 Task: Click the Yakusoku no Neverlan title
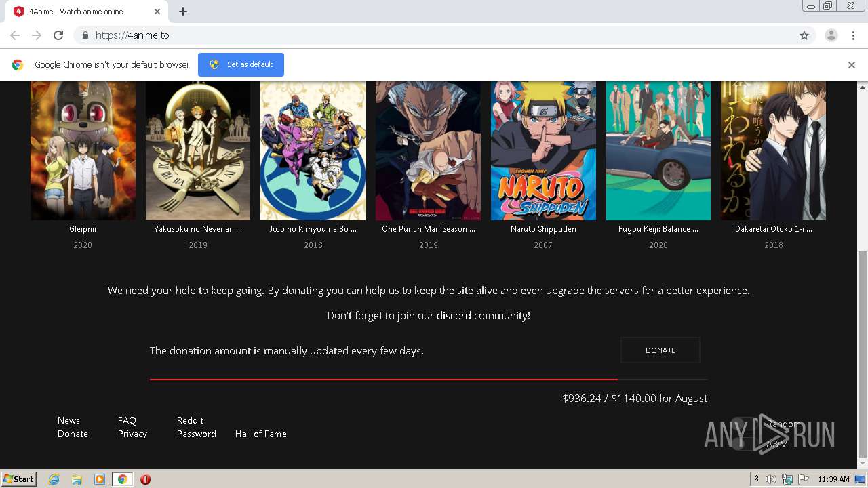click(198, 229)
